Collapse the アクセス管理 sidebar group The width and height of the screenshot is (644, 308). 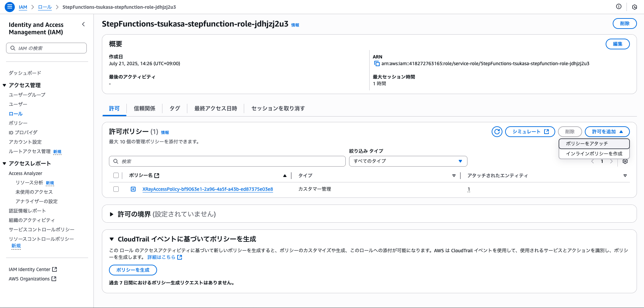tap(4, 85)
